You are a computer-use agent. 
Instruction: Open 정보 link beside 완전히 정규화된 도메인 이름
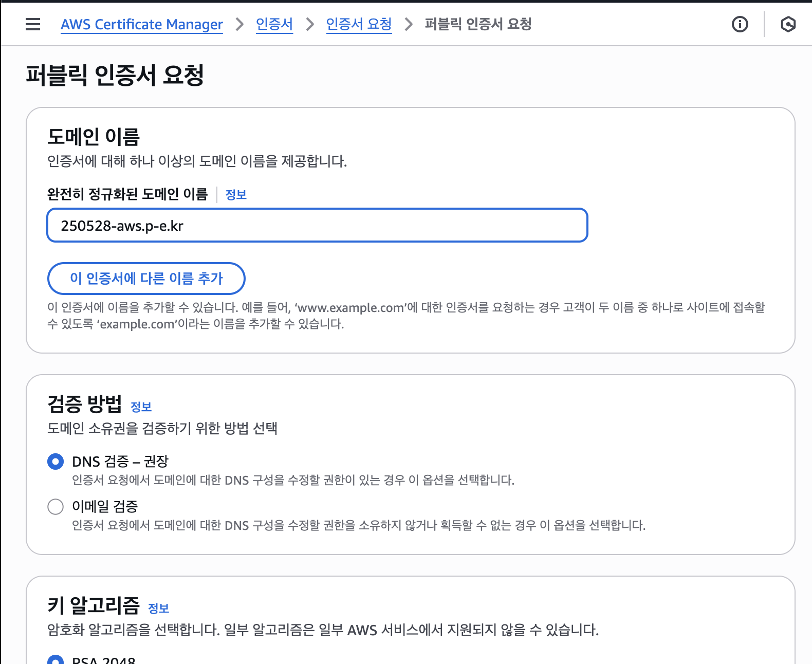236,195
